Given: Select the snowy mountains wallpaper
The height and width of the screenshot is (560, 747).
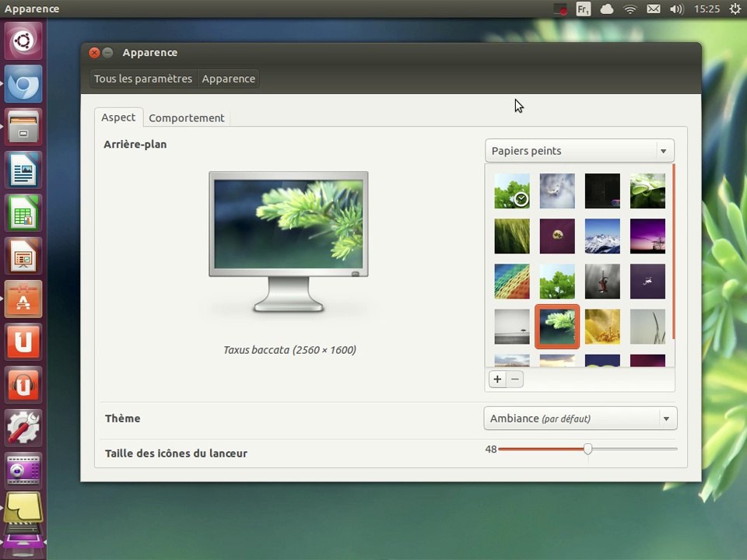Looking at the screenshot, I should 602,236.
